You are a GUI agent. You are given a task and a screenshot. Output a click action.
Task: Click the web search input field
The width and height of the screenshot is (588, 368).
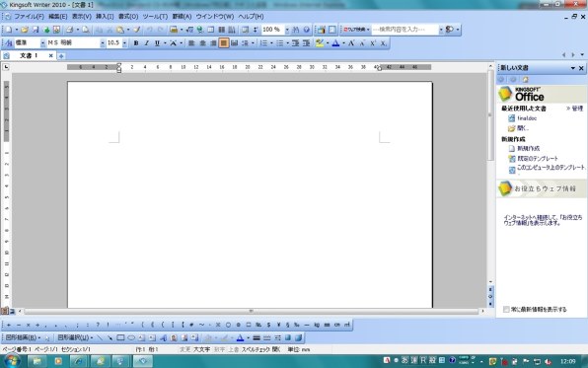[x=405, y=30]
